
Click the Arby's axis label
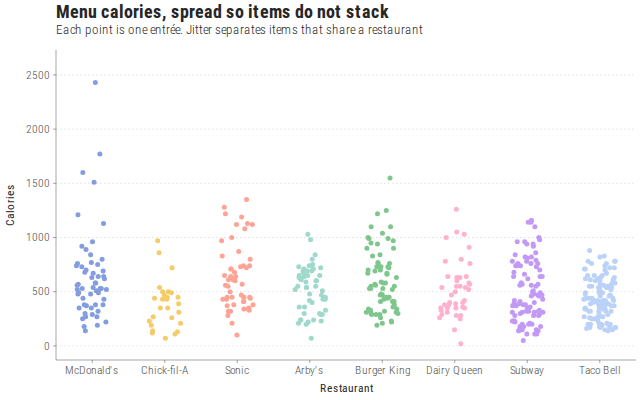point(309,370)
